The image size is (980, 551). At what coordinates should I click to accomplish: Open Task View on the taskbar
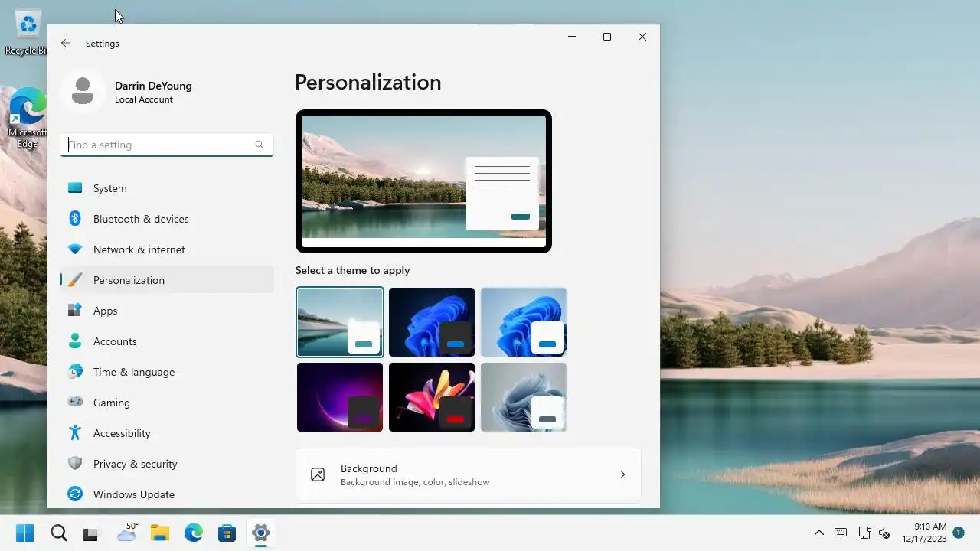click(x=90, y=533)
